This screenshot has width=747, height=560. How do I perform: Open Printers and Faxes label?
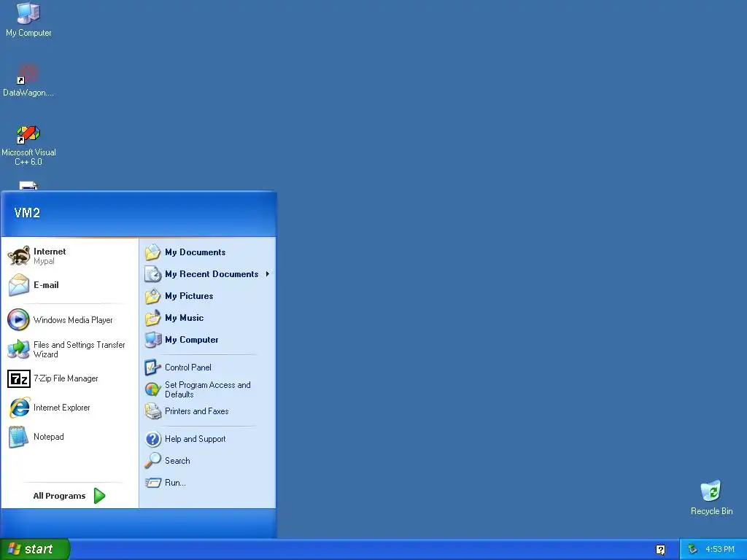[x=197, y=411]
